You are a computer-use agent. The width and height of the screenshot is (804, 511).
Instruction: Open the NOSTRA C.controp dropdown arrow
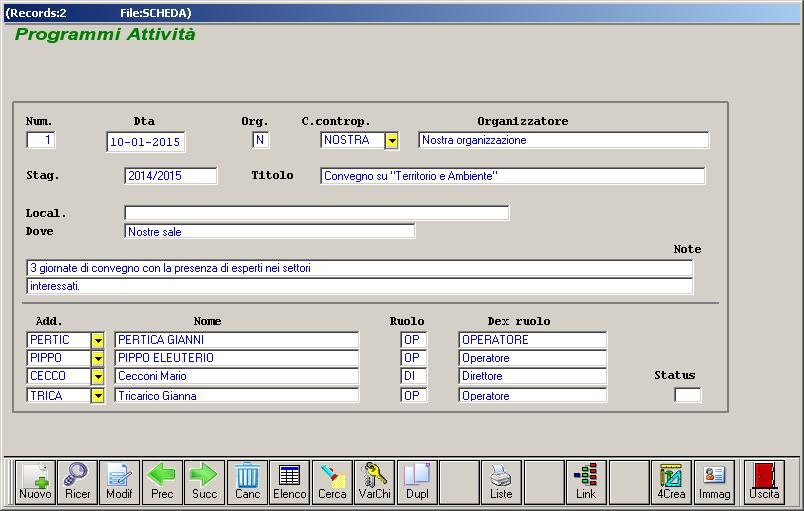[x=392, y=140]
